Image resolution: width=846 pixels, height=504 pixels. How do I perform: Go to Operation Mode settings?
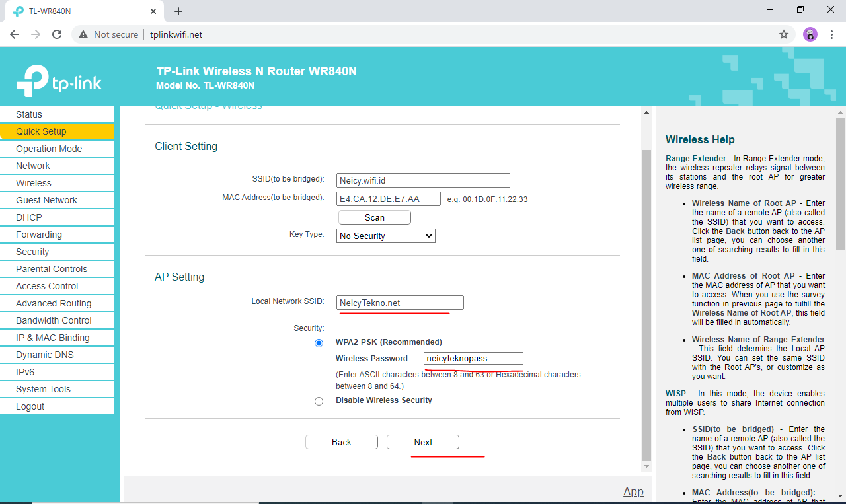coord(57,149)
